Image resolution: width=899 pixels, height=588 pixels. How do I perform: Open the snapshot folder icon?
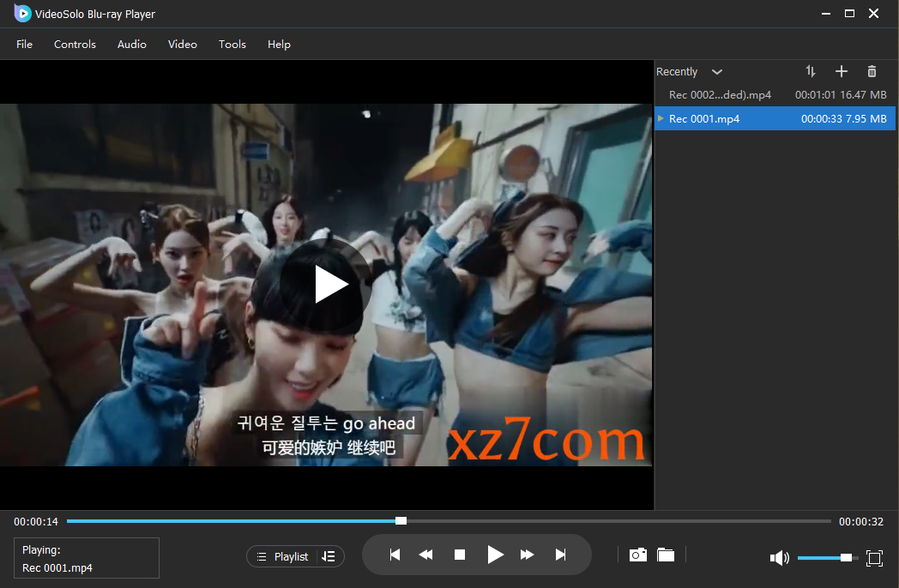666,555
